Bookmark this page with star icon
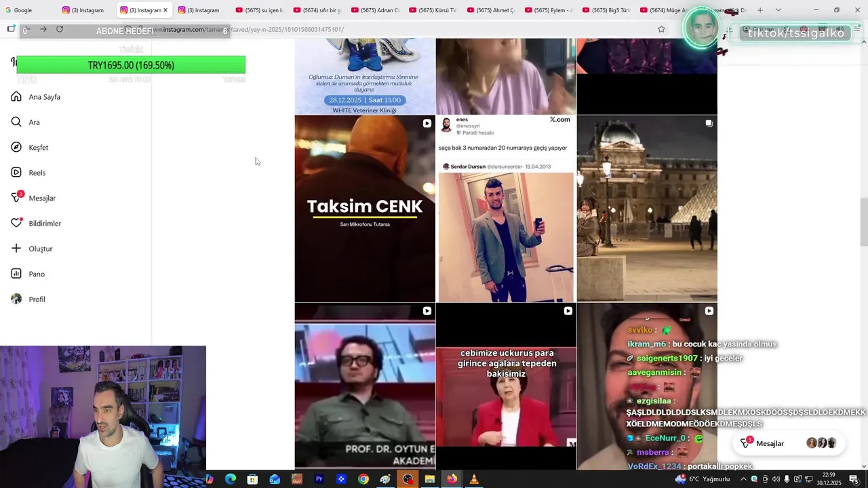 click(x=661, y=29)
